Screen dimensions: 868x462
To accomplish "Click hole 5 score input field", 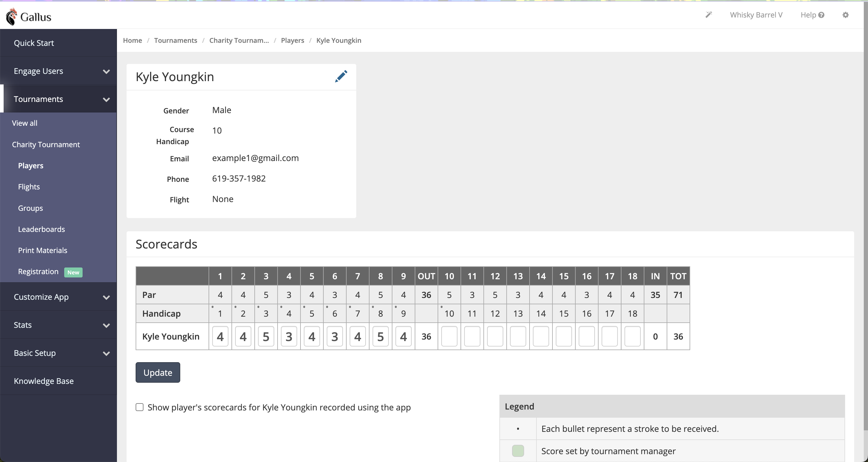I will [312, 336].
